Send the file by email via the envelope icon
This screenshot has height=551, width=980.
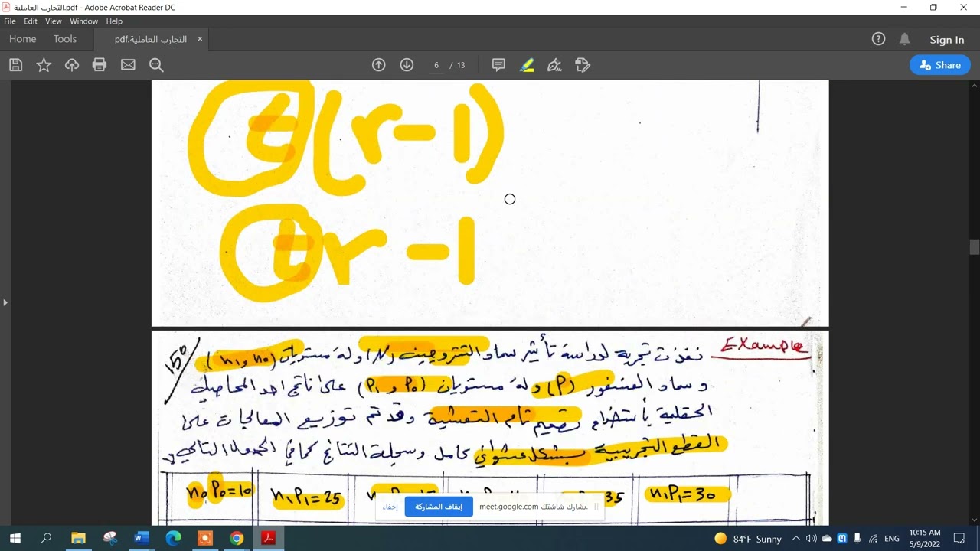click(x=128, y=65)
